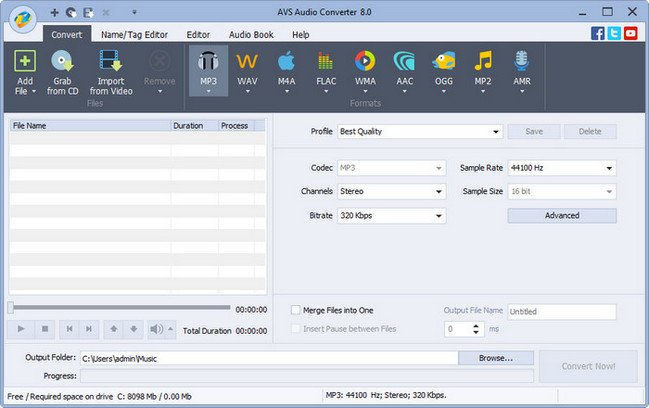Click Browse to choose output folder
Viewport: 649px width, 408px height.
click(x=496, y=358)
